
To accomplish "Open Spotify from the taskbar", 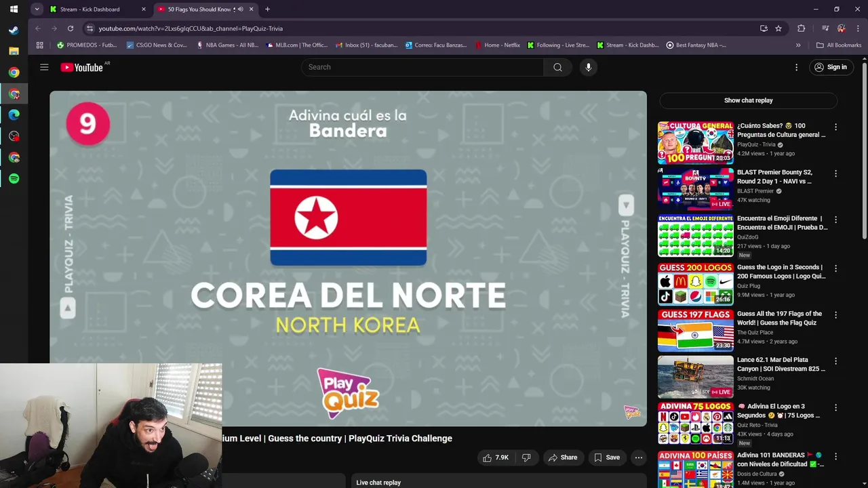I will point(14,179).
